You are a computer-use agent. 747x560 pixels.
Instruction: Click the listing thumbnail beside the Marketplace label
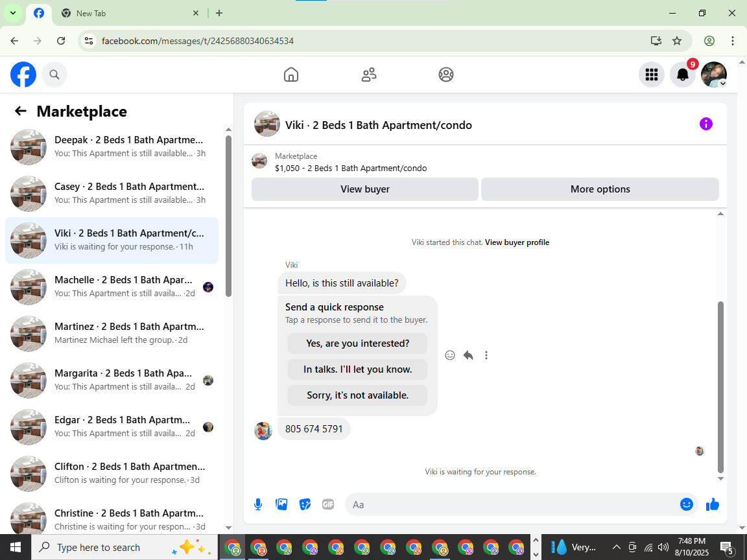point(259,161)
